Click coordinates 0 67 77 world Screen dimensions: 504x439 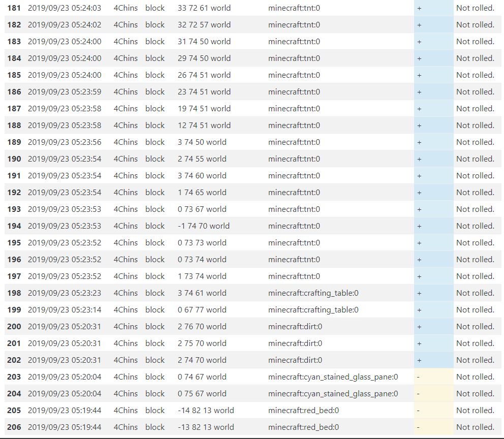202,309
